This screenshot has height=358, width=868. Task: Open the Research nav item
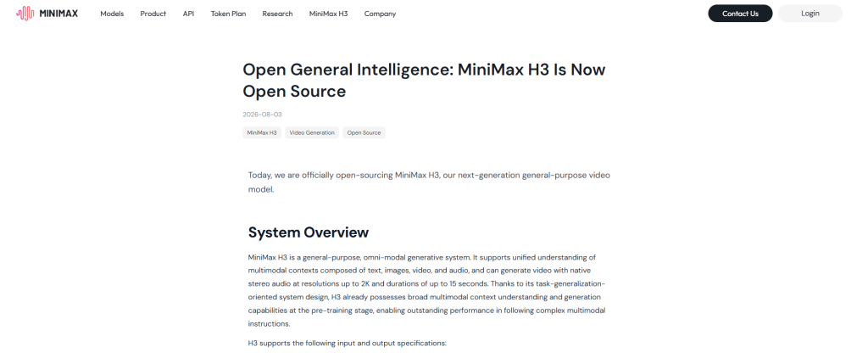click(x=277, y=14)
